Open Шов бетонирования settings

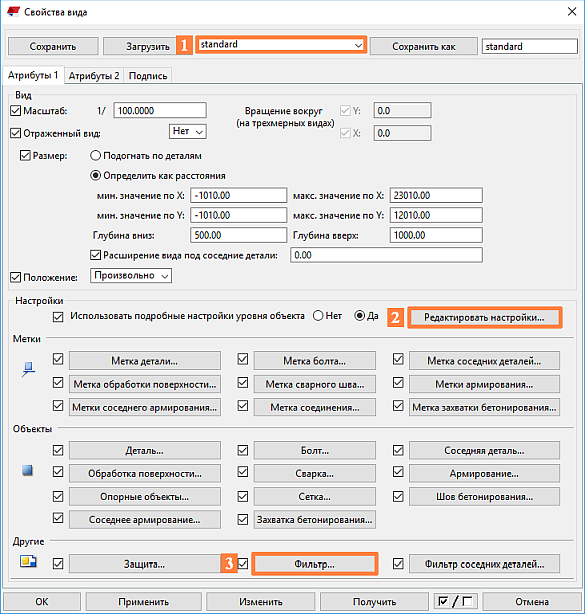484,497
